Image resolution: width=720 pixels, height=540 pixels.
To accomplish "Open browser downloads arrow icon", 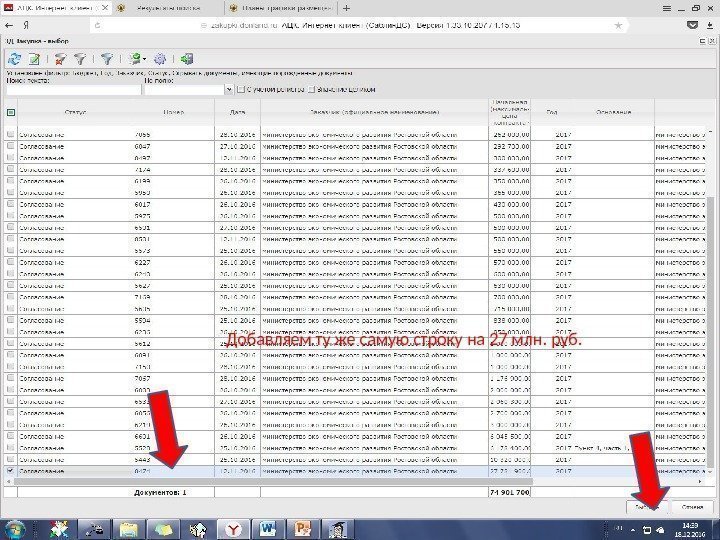I will click(x=710, y=25).
